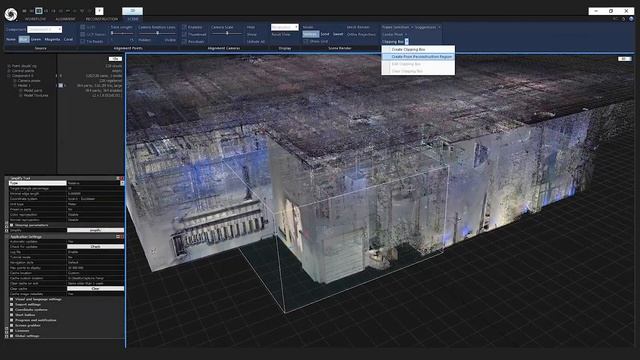Select Model 1 in the scene tree
This screenshot has width=640, height=360.
pos(23,85)
